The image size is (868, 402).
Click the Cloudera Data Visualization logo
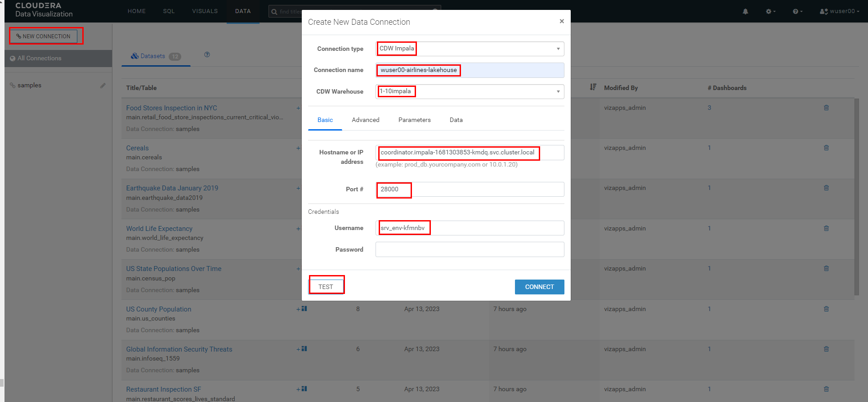pos(44,10)
